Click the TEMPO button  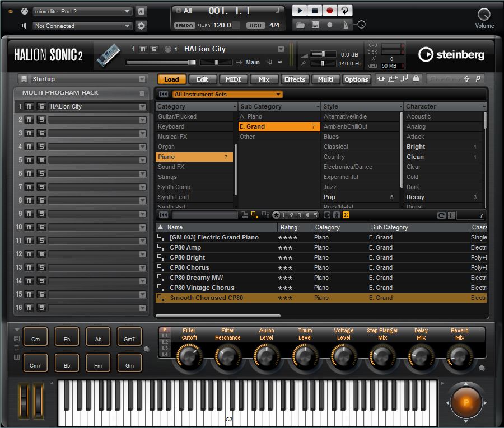pos(184,25)
